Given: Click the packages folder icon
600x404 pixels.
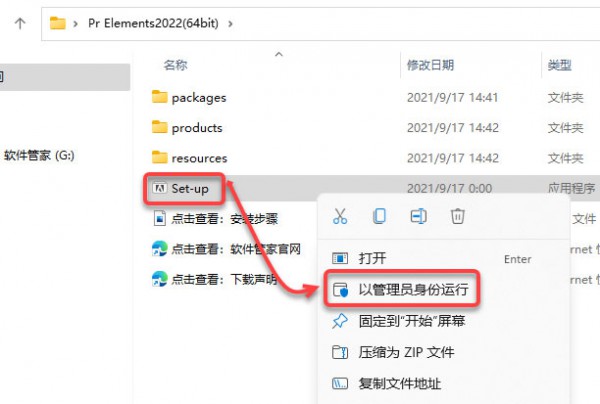Looking at the screenshot, I should click(x=159, y=97).
